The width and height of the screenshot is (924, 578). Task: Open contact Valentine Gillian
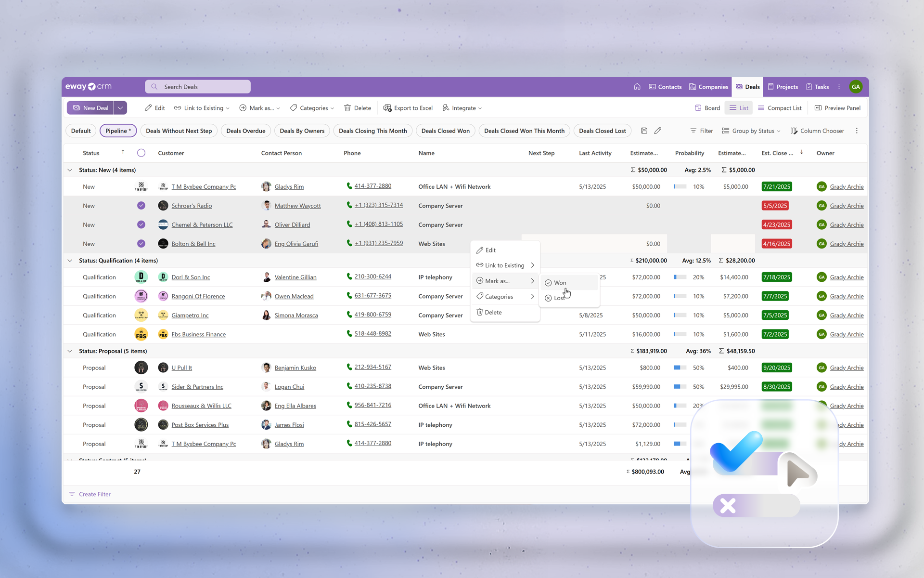click(x=295, y=277)
